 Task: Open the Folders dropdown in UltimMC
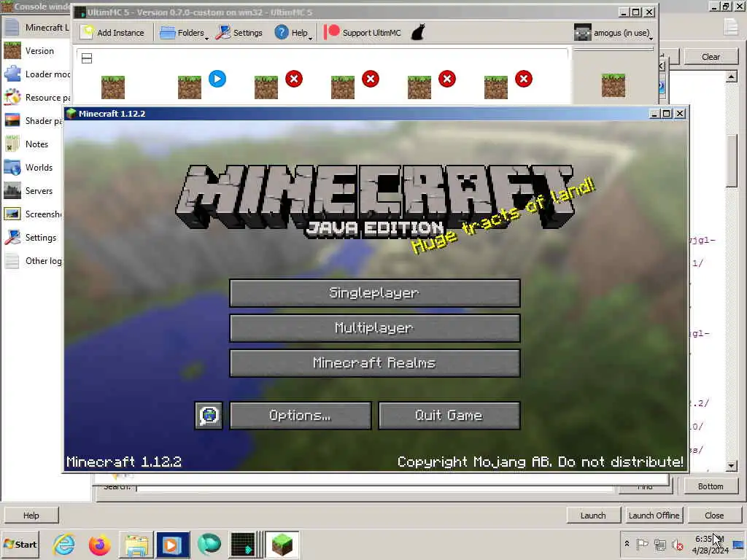click(x=183, y=33)
